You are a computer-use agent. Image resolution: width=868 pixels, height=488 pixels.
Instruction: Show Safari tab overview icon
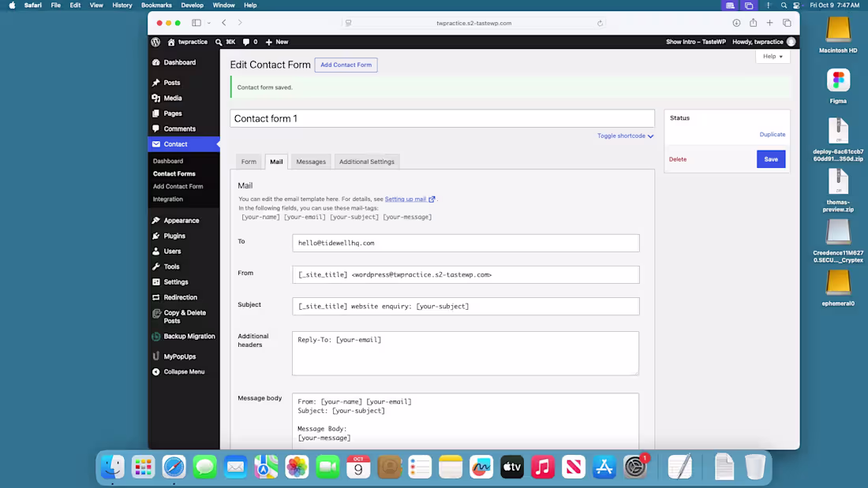pyautogui.click(x=787, y=23)
